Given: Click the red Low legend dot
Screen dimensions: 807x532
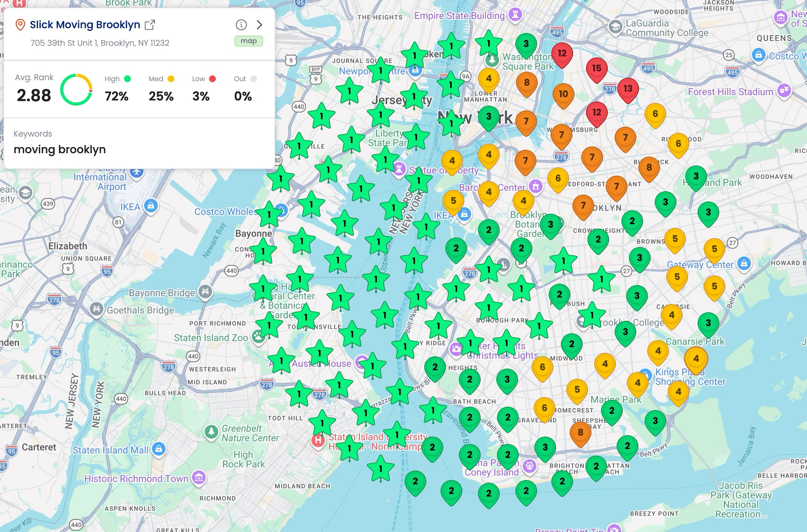Looking at the screenshot, I should coord(212,79).
